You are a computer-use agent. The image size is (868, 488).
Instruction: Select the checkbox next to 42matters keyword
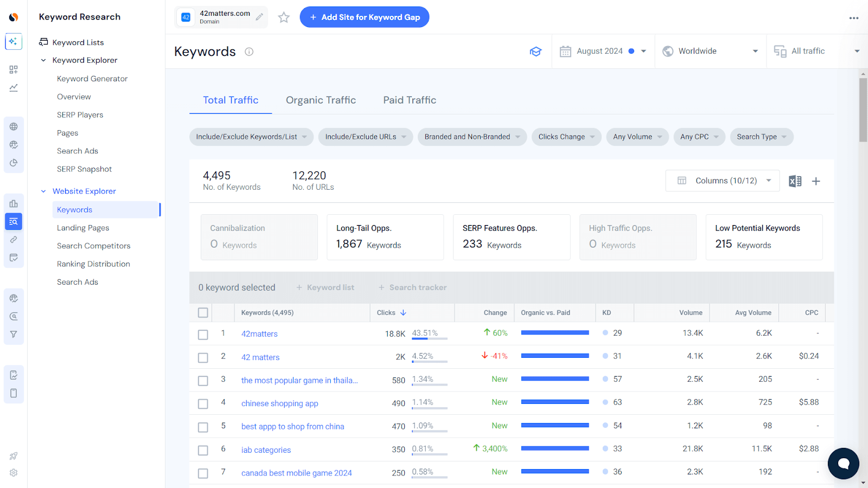coord(202,334)
